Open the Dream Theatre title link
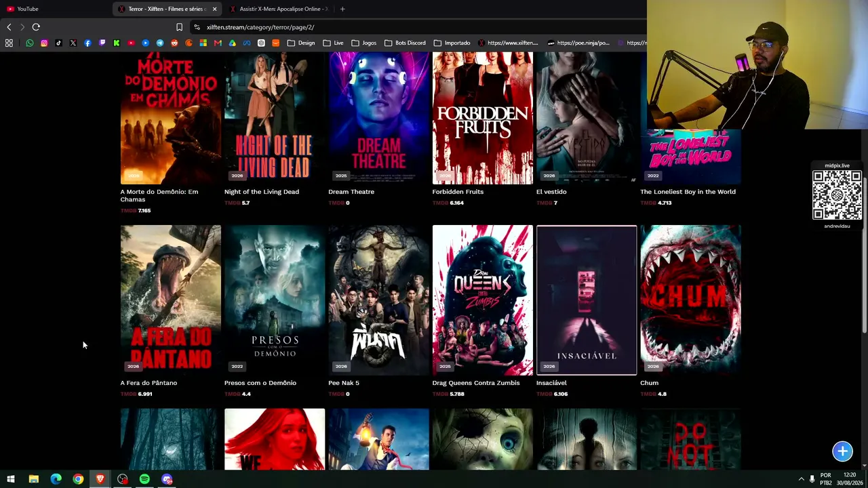This screenshot has height=488, width=868. point(351,192)
